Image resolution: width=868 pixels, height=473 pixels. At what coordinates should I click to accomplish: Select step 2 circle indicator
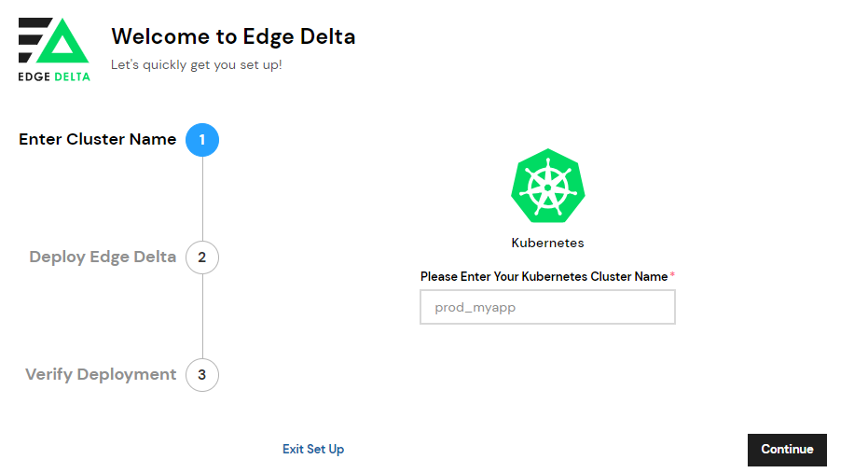click(x=202, y=257)
